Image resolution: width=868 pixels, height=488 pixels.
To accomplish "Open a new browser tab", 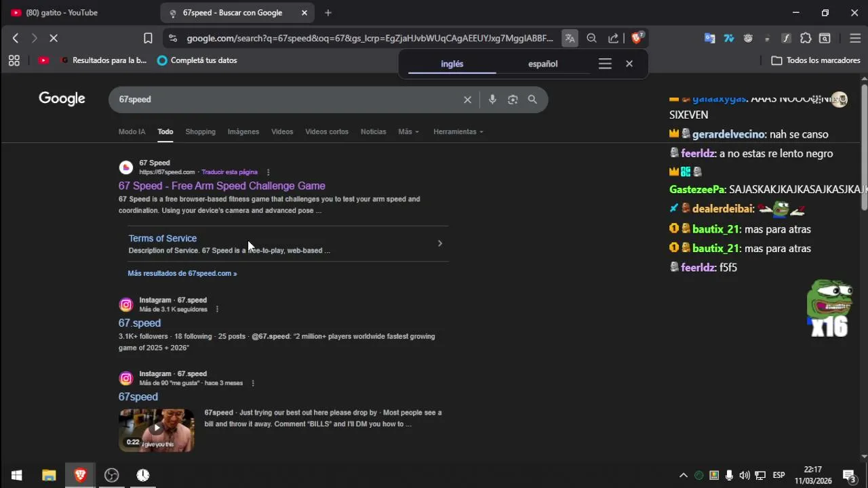I will (x=328, y=13).
